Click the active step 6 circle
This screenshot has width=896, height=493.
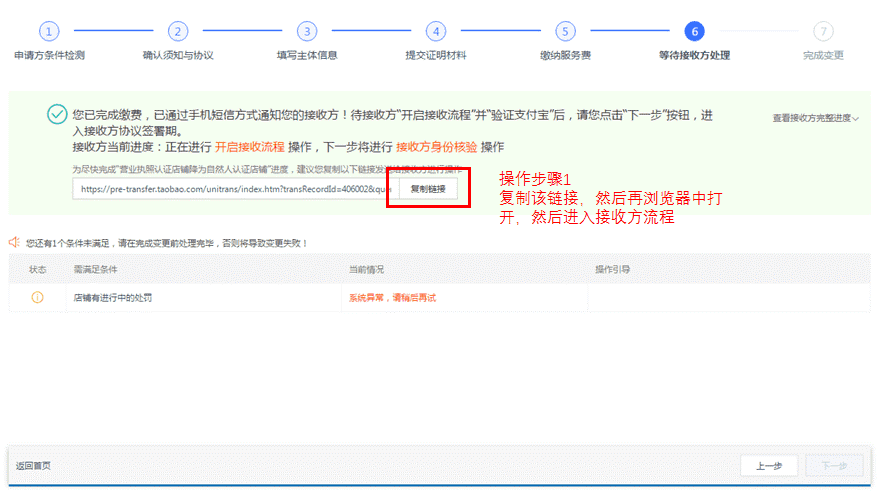pyautogui.click(x=694, y=32)
